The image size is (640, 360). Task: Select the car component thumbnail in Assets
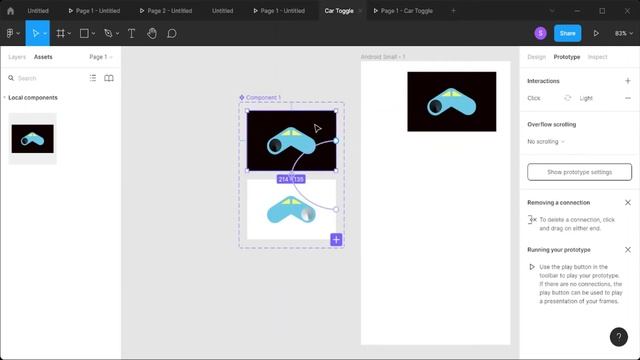(x=33, y=139)
